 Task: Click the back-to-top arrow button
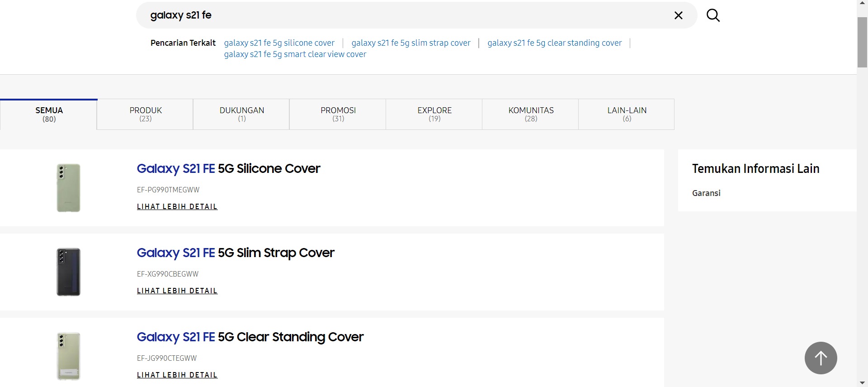pos(821,358)
